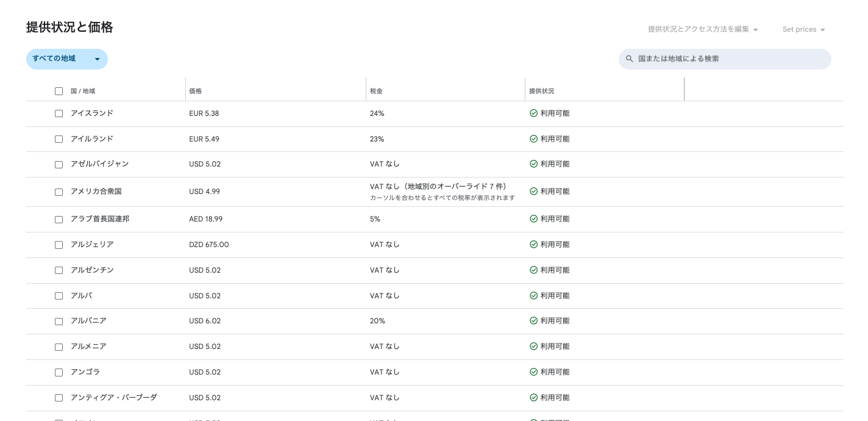
Task: Focus the 国または地域による検索 search field
Action: tap(725, 59)
